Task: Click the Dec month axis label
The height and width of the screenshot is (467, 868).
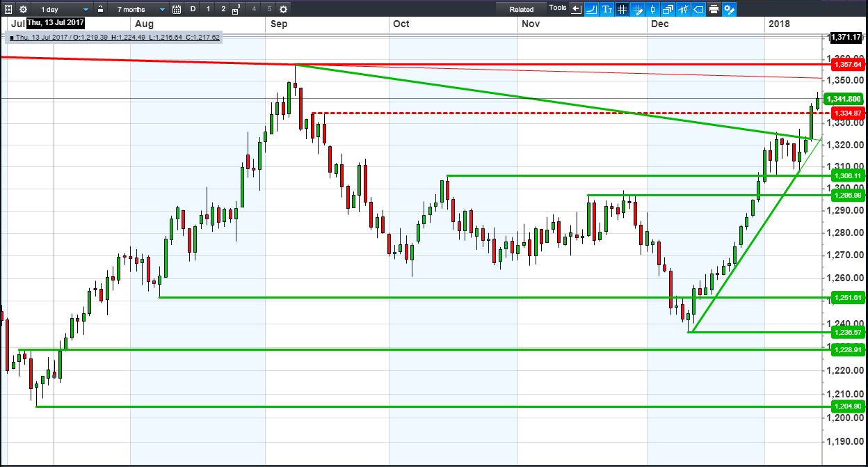Action: pyautogui.click(x=659, y=24)
